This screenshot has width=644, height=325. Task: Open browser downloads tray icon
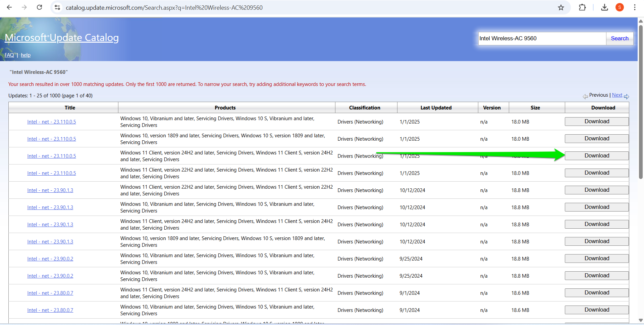[604, 7]
